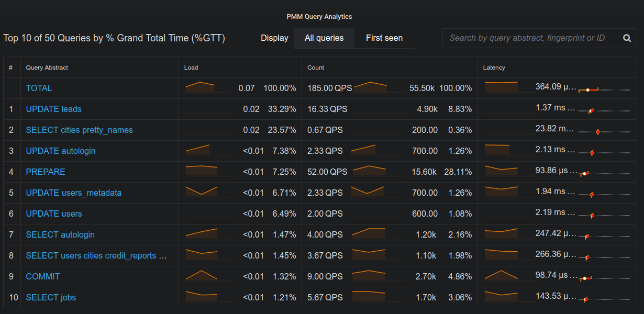Click the TOTAL load sparkline graph
This screenshot has width=644, height=314.
click(x=207, y=87)
